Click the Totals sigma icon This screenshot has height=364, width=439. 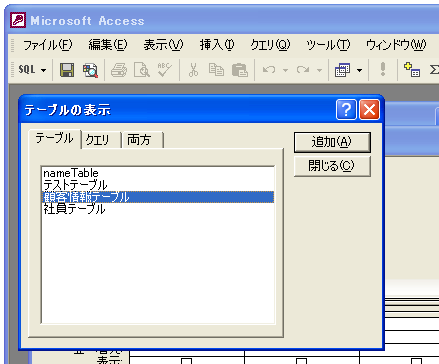(434, 70)
